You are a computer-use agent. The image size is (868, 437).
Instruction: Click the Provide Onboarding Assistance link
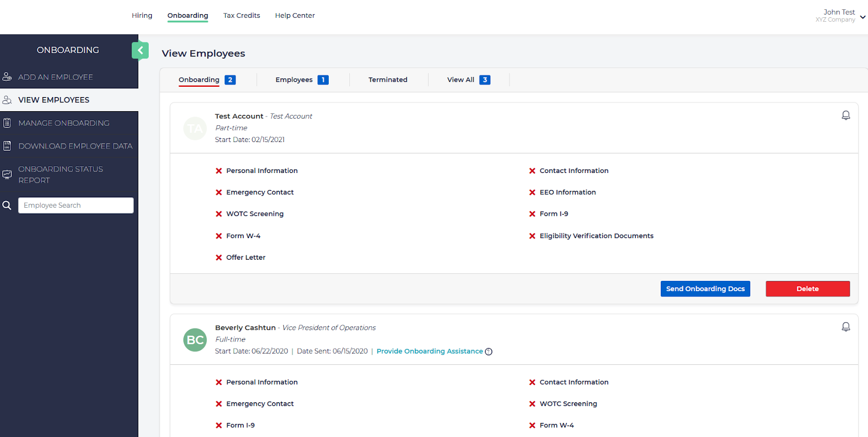pyautogui.click(x=429, y=351)
